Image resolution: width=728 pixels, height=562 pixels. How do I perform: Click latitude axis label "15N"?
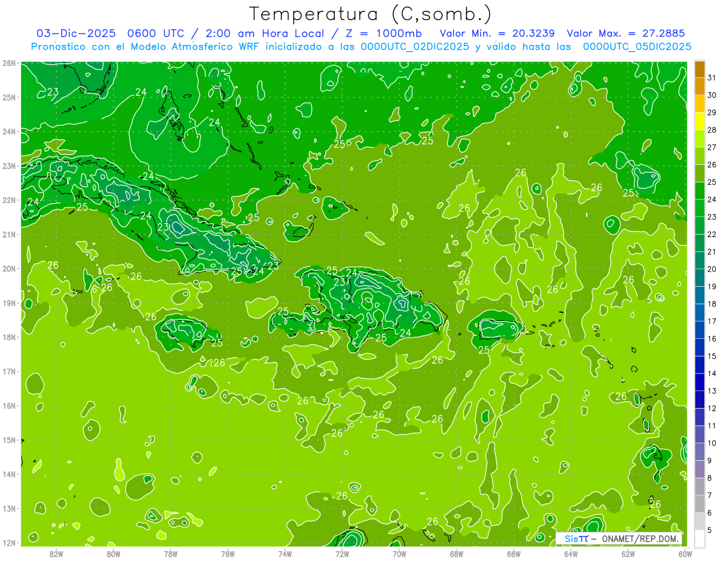[x=9, y=440]
